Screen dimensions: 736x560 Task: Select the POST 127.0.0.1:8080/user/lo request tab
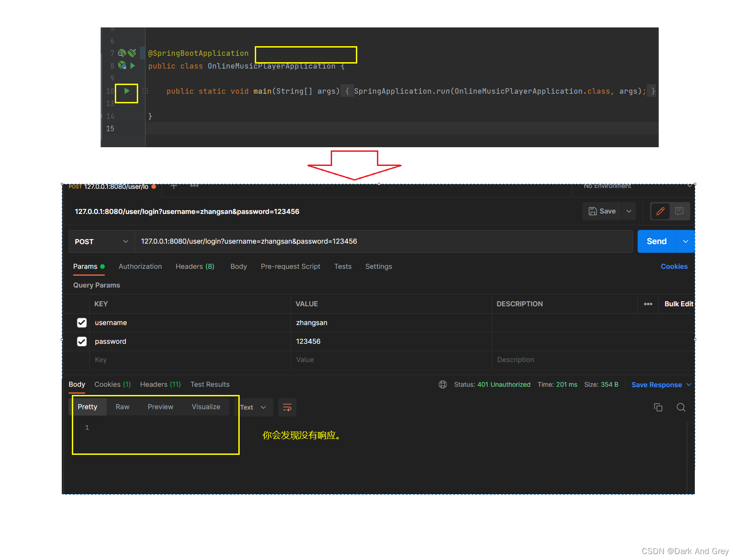pyautogui.click(x=112, y=187)
